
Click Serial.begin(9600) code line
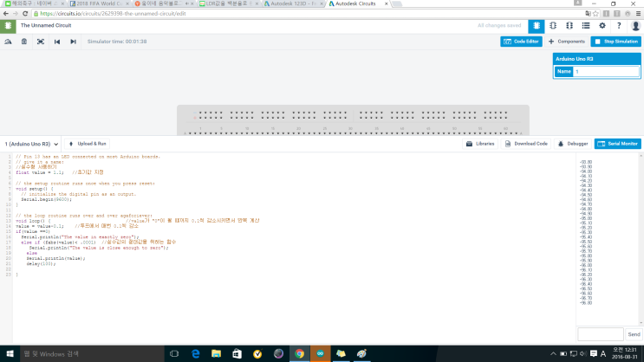pos(47,199)
